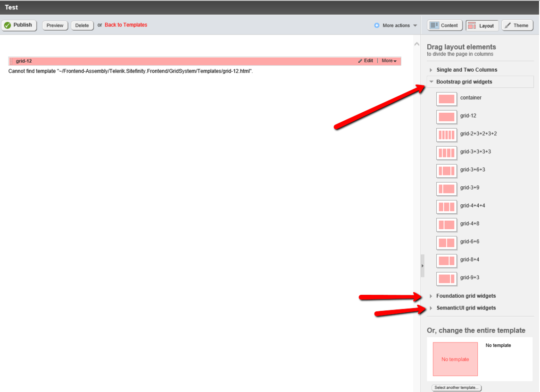The width and height of the screenshot is (540, 392).
Task: Click the scroll up arrow of the canvas
Action: [x=417, y=44]
